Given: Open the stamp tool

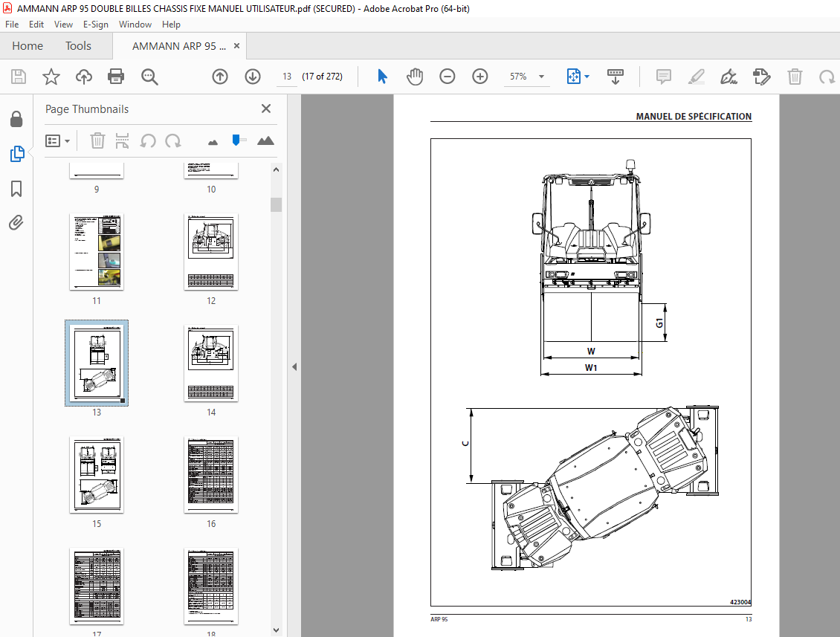Looking at the screenshot, I should point(761,77).
